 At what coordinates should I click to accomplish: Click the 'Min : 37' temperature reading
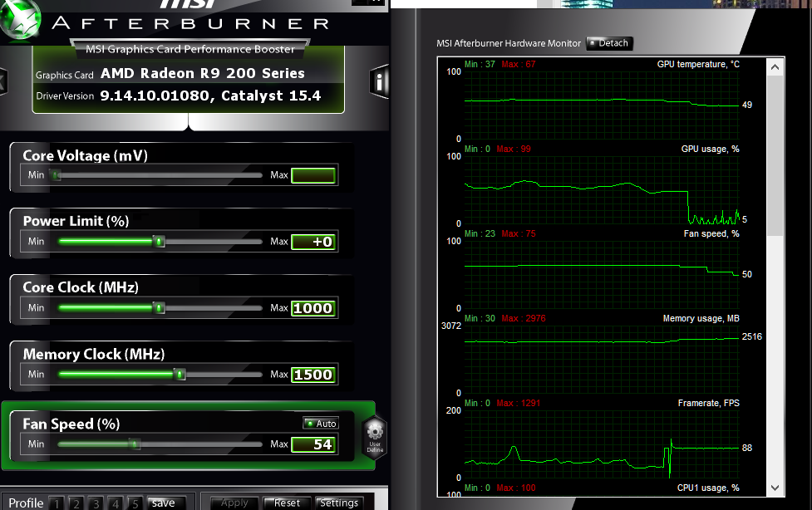pos(480,64)
